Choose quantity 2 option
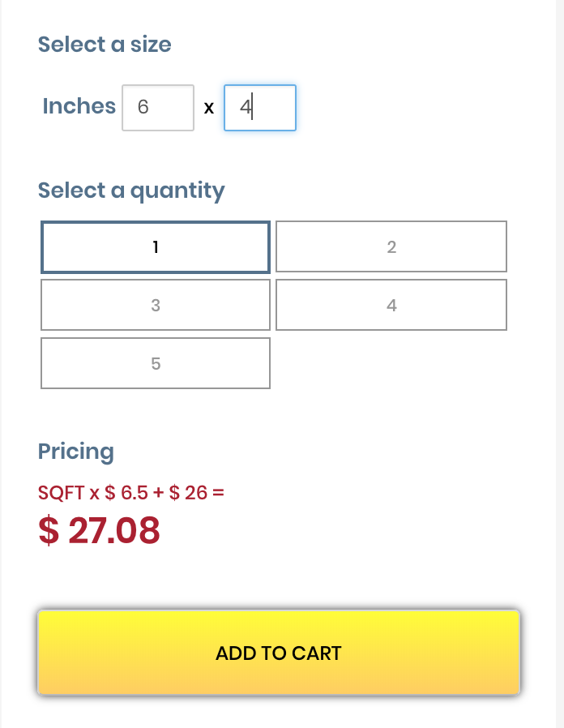Viewport: 564px width, 728px height. (391, 247)
